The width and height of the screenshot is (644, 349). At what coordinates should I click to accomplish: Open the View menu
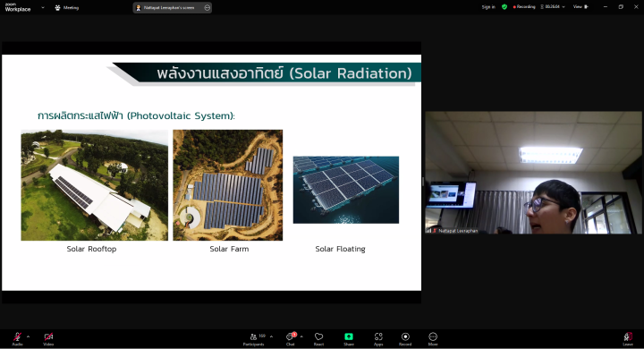pyautogui.click(x=580, y=6)
